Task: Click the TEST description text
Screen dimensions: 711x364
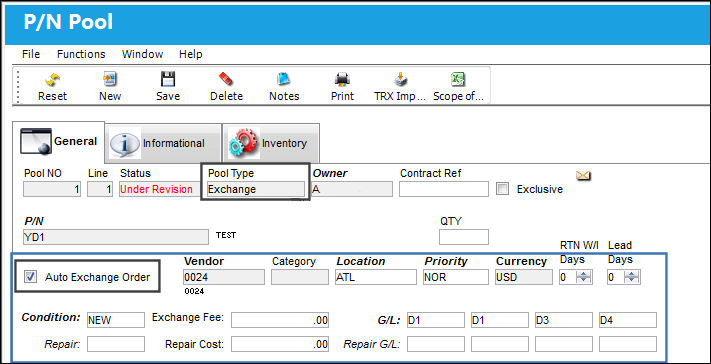Action: tap(226, 235)
